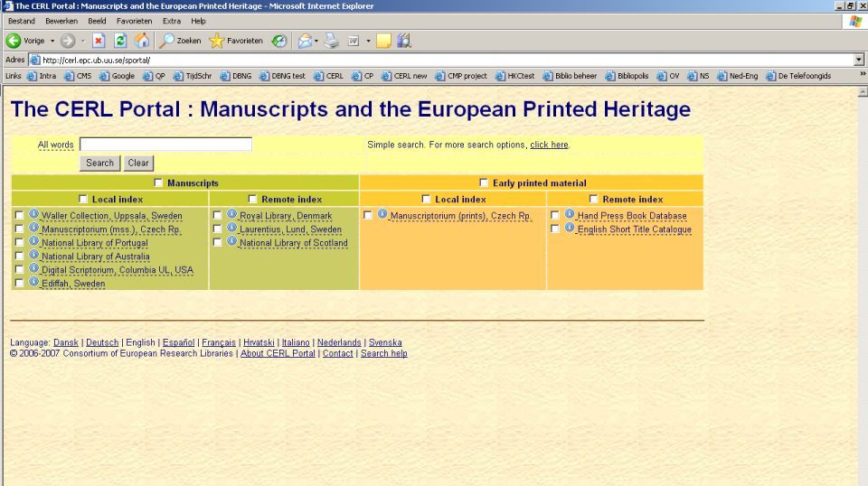
Task: Click the Clear button
Action: [138, 164]
